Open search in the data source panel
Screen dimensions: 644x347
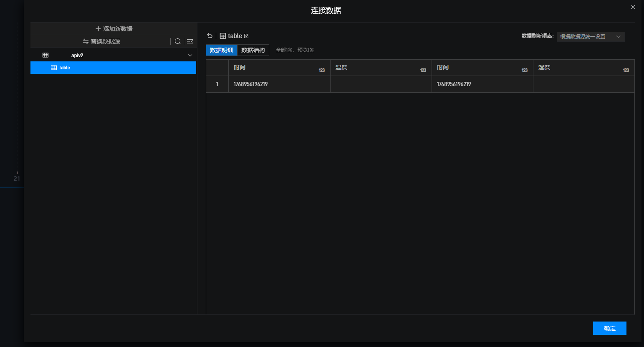pos(178,41)
